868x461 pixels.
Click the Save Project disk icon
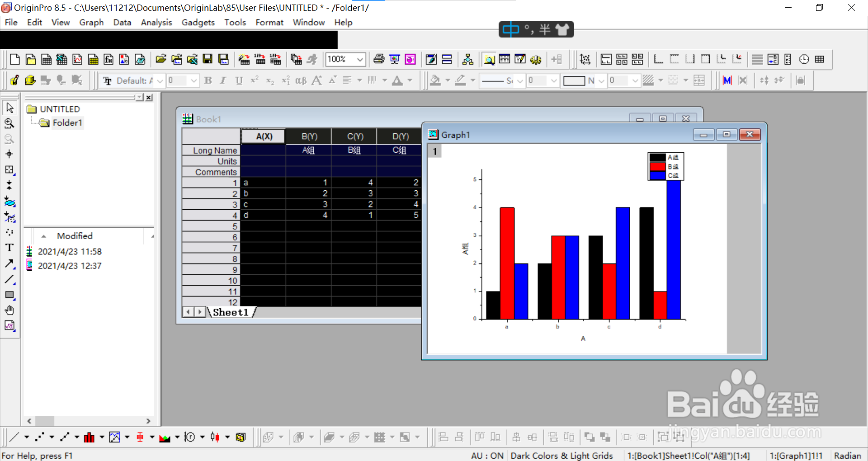click(x=208, y=59)
